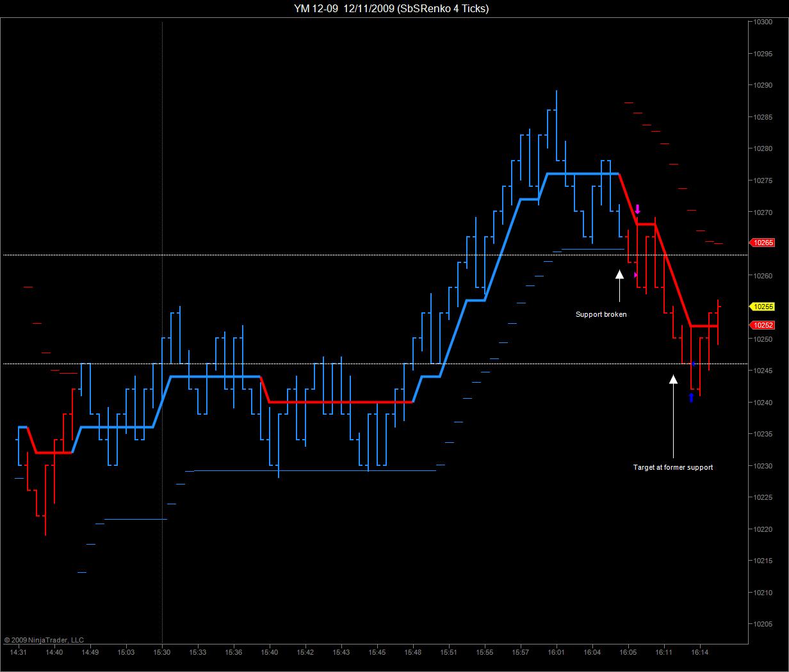Select the red 10252 price marker
This screenshot has height=672, width=789.
pos(762,325)
